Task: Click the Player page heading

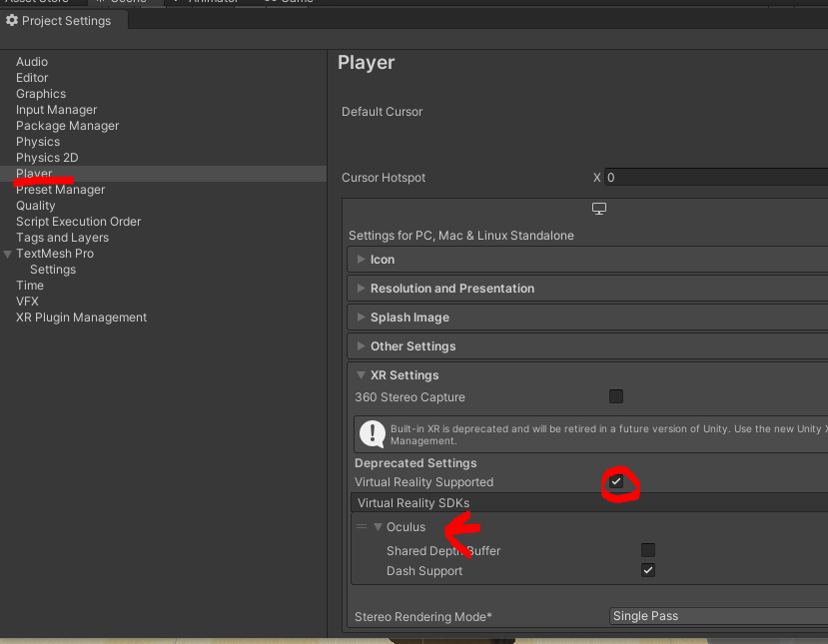Action: click(366, 62)
